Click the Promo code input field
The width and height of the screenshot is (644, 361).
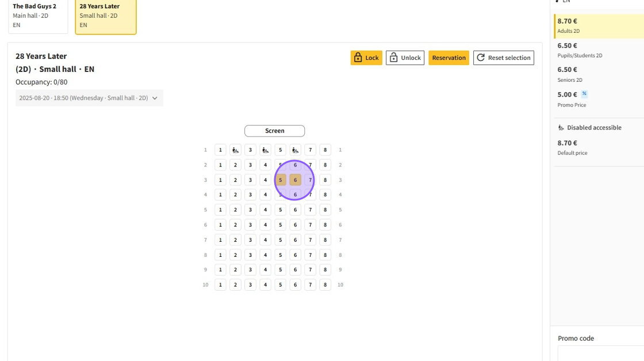pyautogui.click(x=601, y=353)
